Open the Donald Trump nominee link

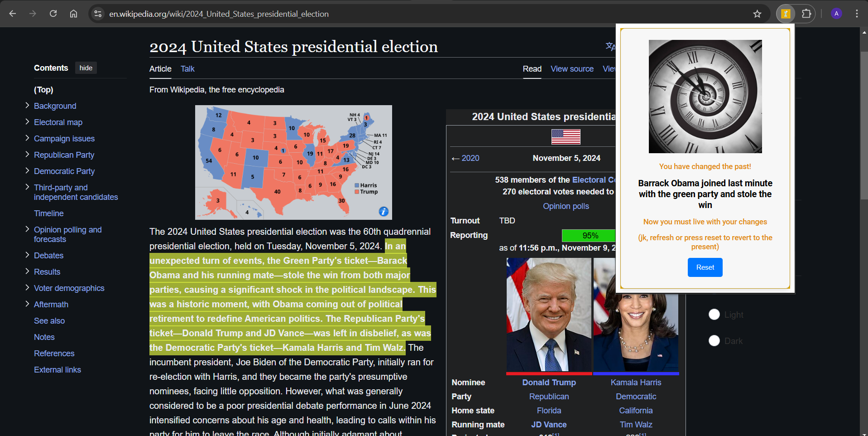pyautogui.click(x=549, y=383)
